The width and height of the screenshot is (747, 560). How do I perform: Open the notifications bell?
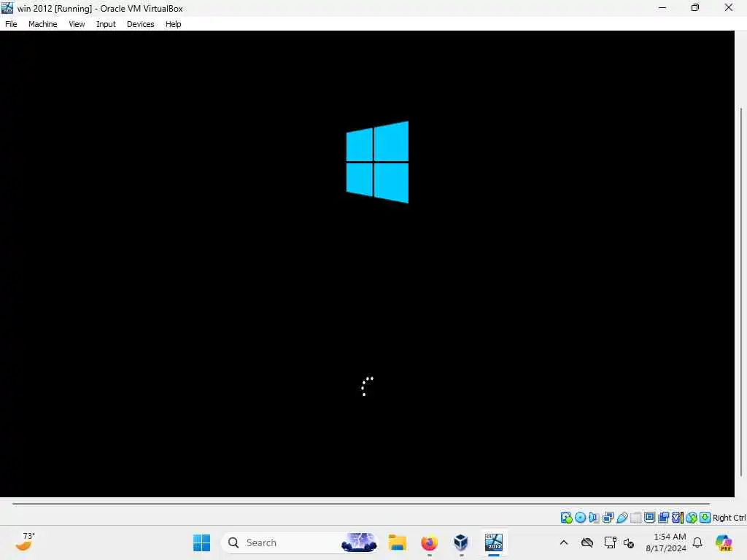pyautogui.click(x=697, y=542)
